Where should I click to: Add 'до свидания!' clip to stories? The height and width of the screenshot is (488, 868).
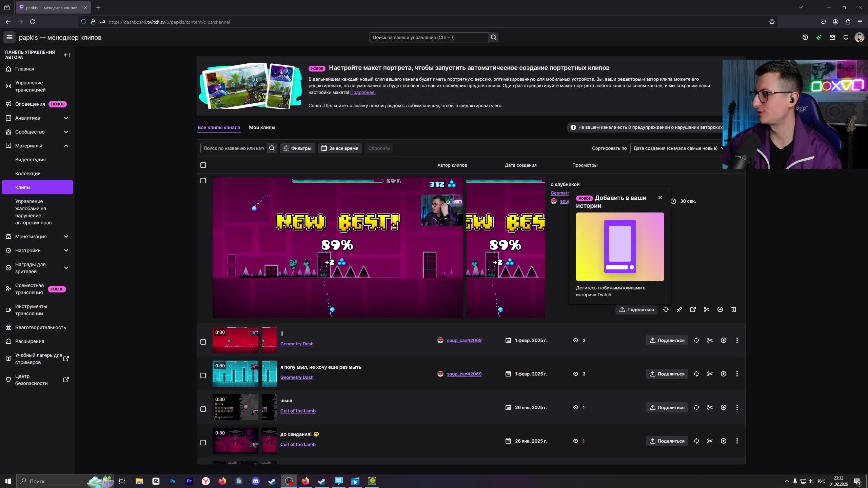(724, 441)
